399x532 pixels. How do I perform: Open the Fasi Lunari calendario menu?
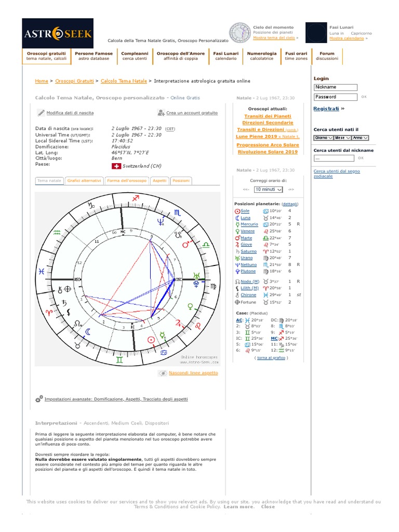(x=225, y=56)
